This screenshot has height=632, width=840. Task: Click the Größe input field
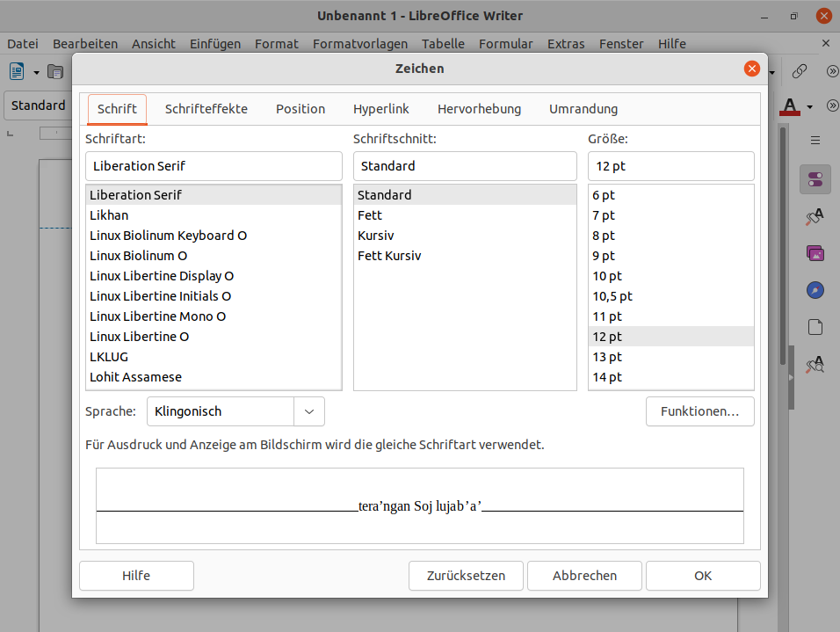(x=670, y=166)
